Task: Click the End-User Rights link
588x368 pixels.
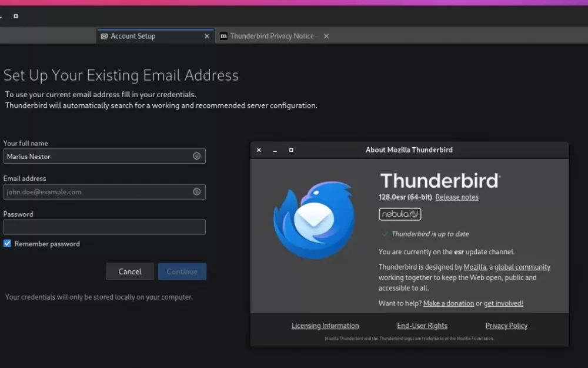Action: tap(422, 326)
